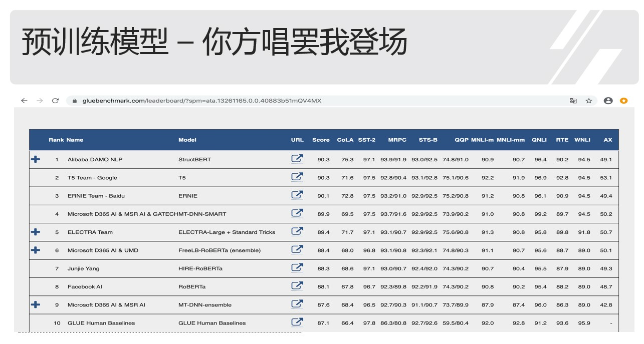Open StructBERT external URL icon
This screenshot has height=344, width=644.
(297, 159)
